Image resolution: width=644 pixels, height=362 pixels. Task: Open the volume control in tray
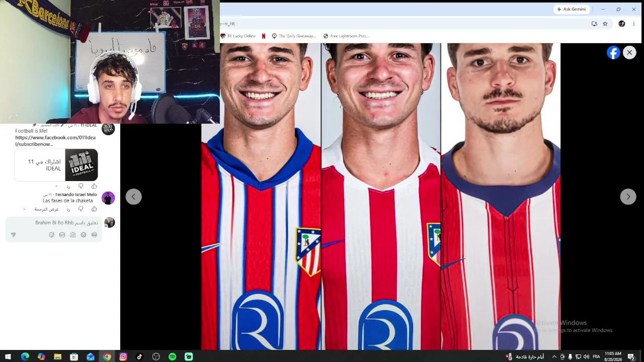coord(586,356)
